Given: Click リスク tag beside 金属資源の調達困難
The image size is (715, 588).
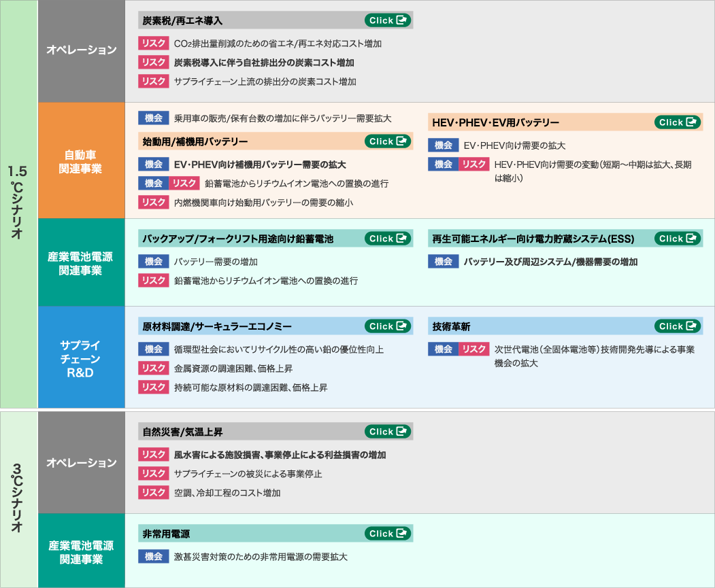Looking at the screenshot, I should (154, 368).
